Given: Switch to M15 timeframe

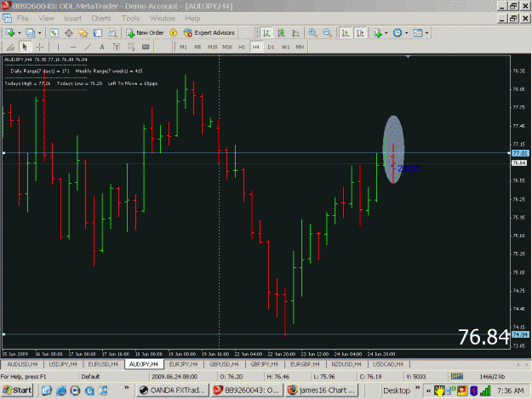Looking at the screenshot, I should tap(213, 47).
